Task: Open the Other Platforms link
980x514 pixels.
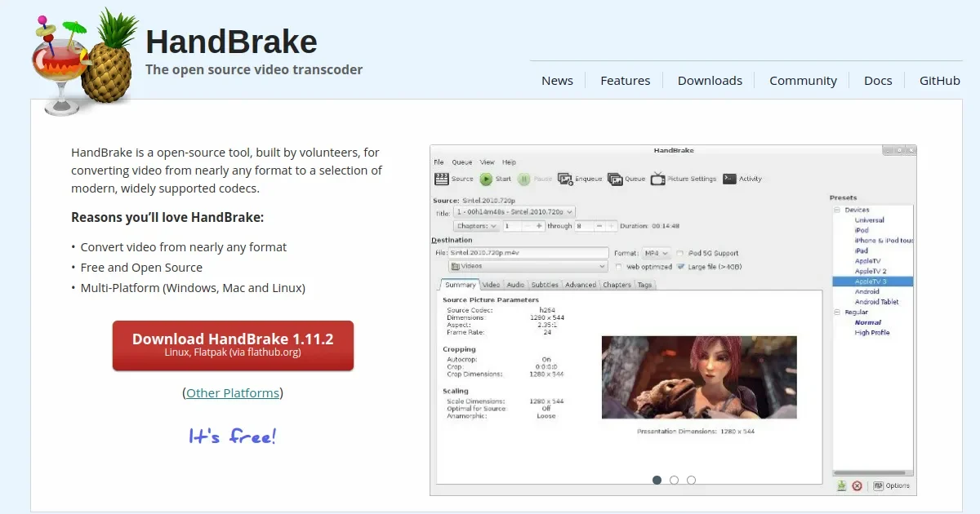Action: coord(233,392)
